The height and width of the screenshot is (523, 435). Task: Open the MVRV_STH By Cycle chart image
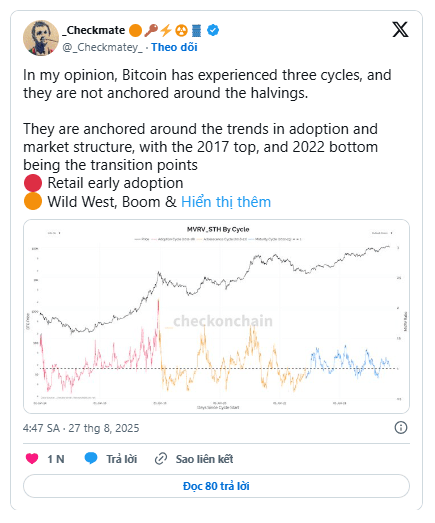click(x=216, y=316)
